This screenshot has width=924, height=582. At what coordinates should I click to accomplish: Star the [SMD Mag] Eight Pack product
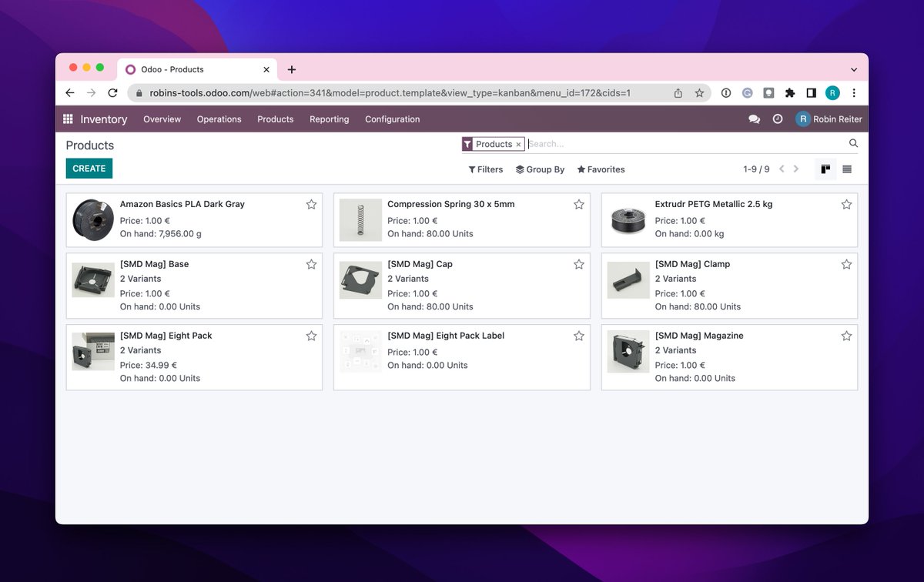tap(311, 336)
